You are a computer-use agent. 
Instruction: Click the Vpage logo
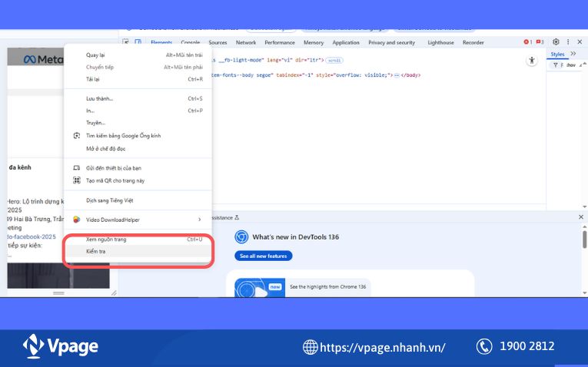61,346
